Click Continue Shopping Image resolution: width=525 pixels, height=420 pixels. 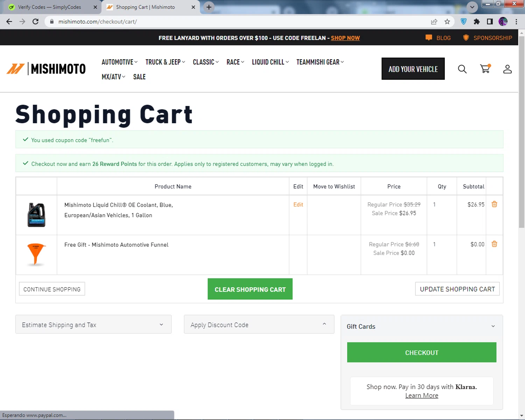tap(52, 289)
